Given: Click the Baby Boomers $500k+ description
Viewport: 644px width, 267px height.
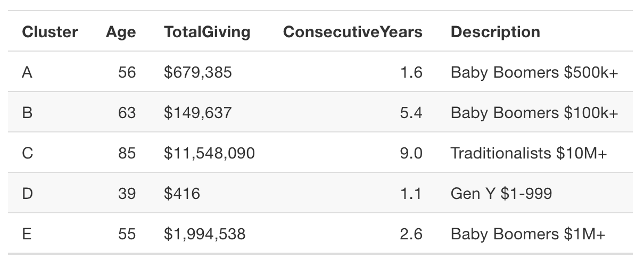Looking at the screenshot, I should [534, 72].
